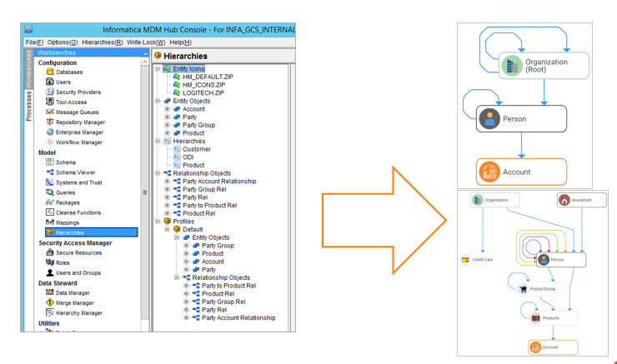Collapse the Hierarchies tree node
617x364 pixels.
point(158,141)
